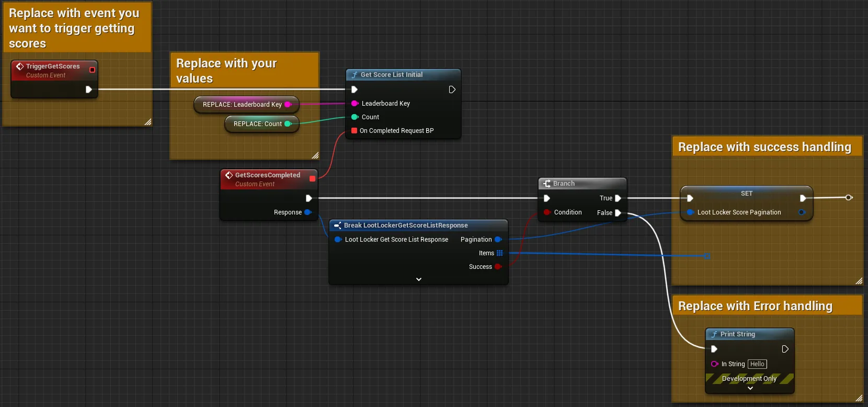Image resolution: width=868 pixels, height=407 pixels.
Task: Click TriggerGetScores output execution pin
Action: 89,89
